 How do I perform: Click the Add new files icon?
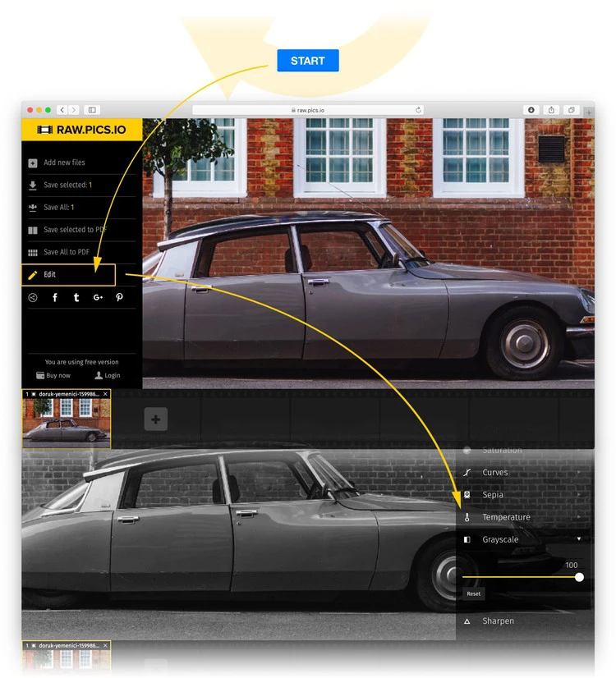pos(33,163)
